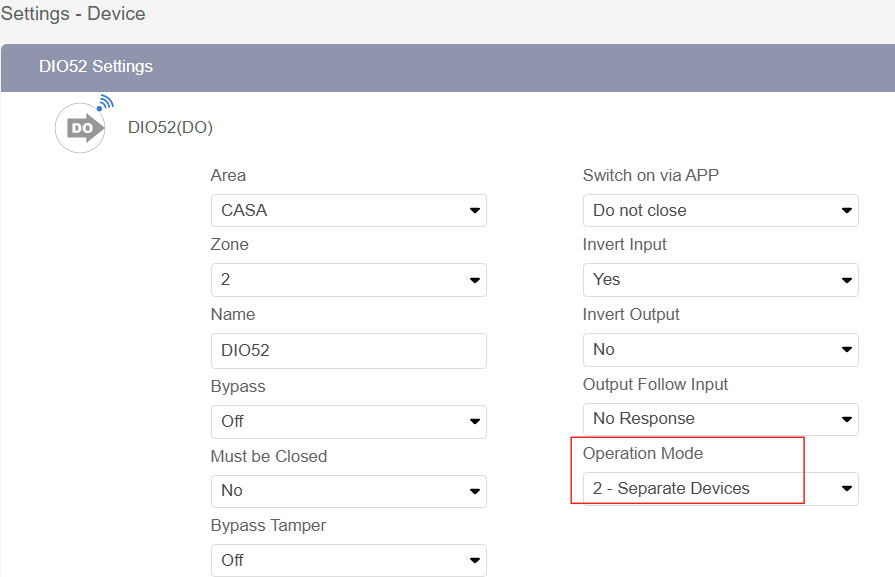
Task: Click the Operation Mode field label
Action: click(x=642, y=453)
